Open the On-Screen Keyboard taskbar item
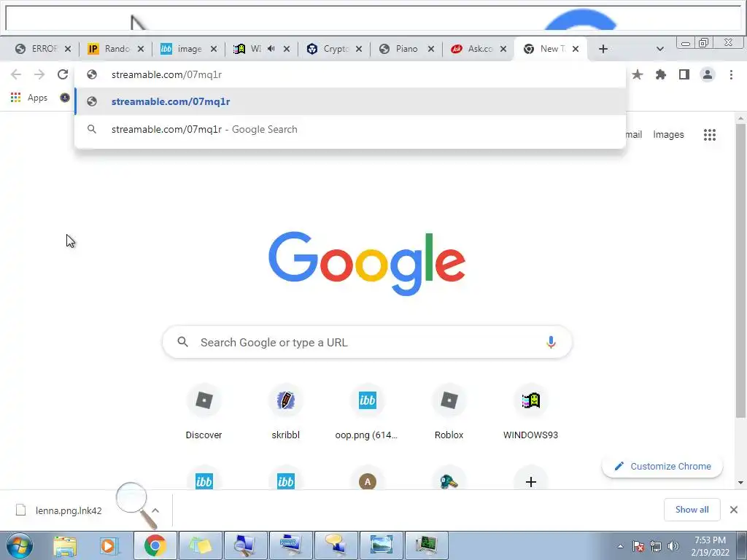This screenshot has width=747, height=560. pos(291,545)
